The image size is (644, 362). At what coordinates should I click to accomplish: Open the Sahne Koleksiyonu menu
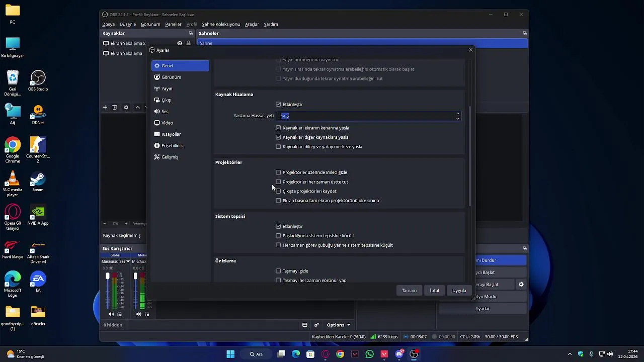click(221, 24)
